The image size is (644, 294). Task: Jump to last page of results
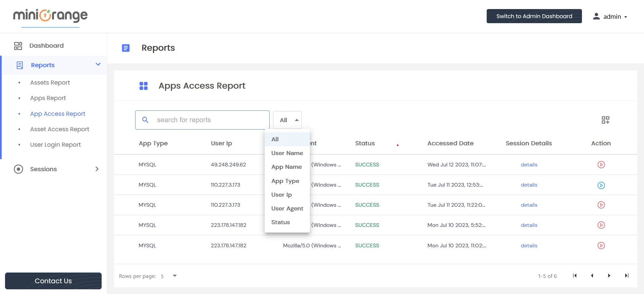pos(627,276)
